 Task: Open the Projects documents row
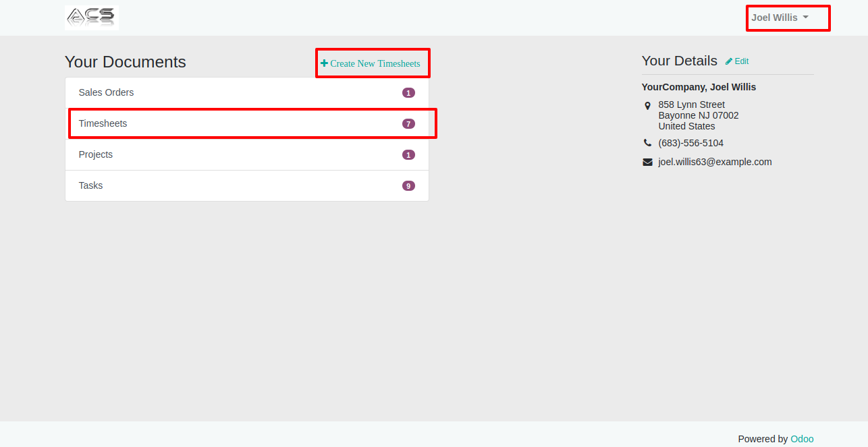point(247,155)
